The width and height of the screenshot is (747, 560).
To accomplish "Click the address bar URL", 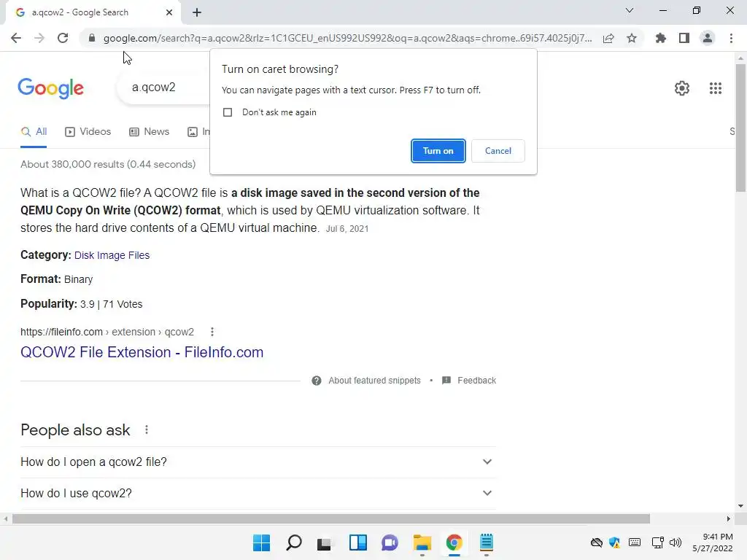I will click(x=348, y=38).
